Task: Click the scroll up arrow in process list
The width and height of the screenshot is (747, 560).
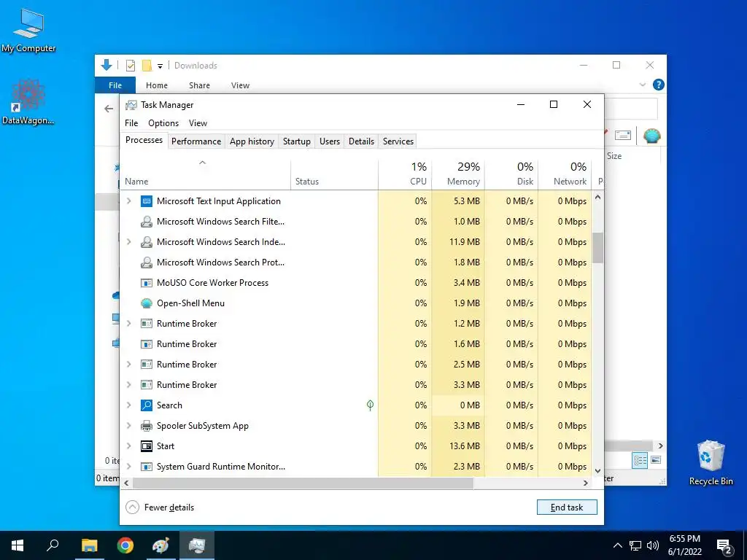Action: point(598,197)
